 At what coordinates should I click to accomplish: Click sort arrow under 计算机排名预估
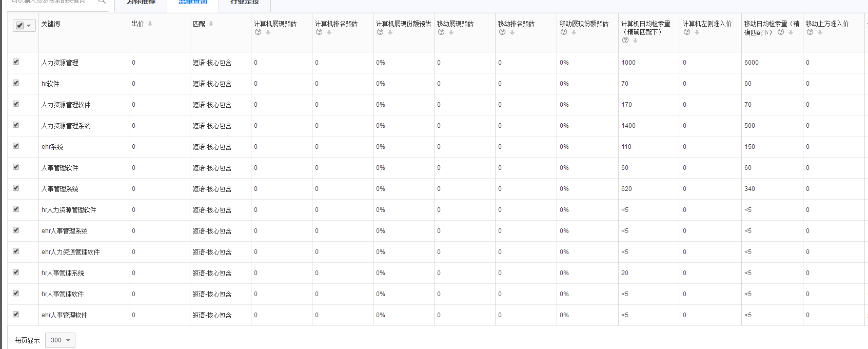coord(329,32)
